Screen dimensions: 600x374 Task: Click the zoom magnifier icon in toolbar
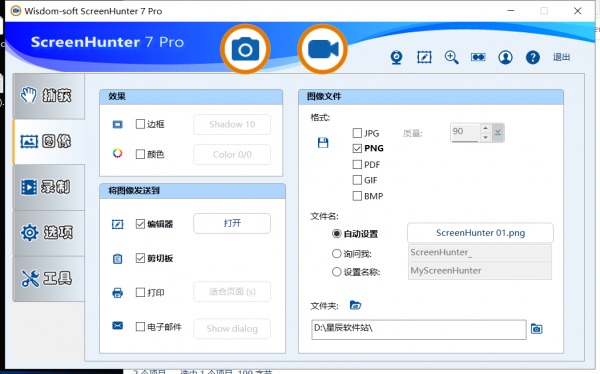point(452,57)
